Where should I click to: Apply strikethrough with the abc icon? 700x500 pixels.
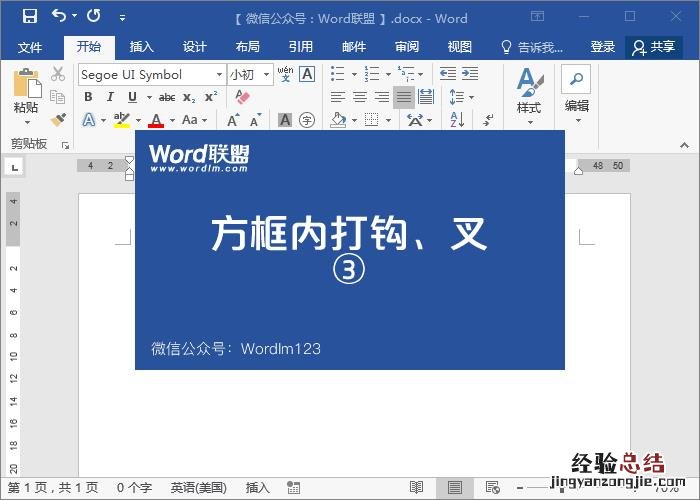[x=167, y=97]
